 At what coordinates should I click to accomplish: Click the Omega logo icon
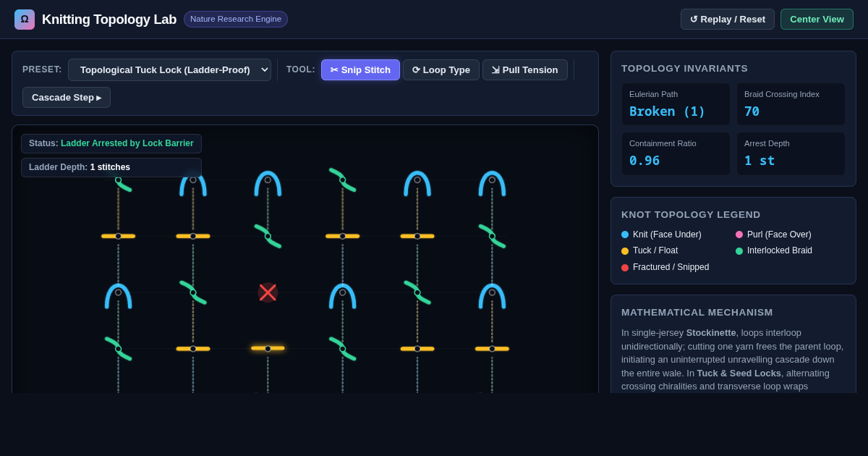[x=25, y=20]
